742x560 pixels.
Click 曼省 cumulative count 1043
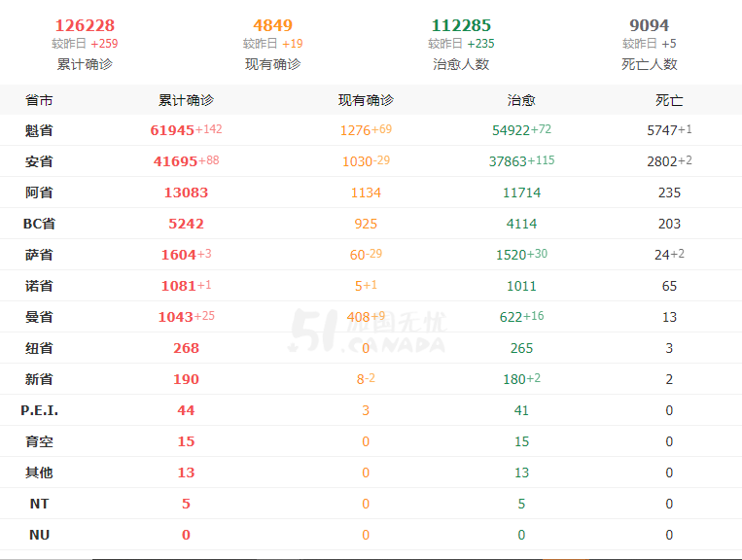coord(176,317)
